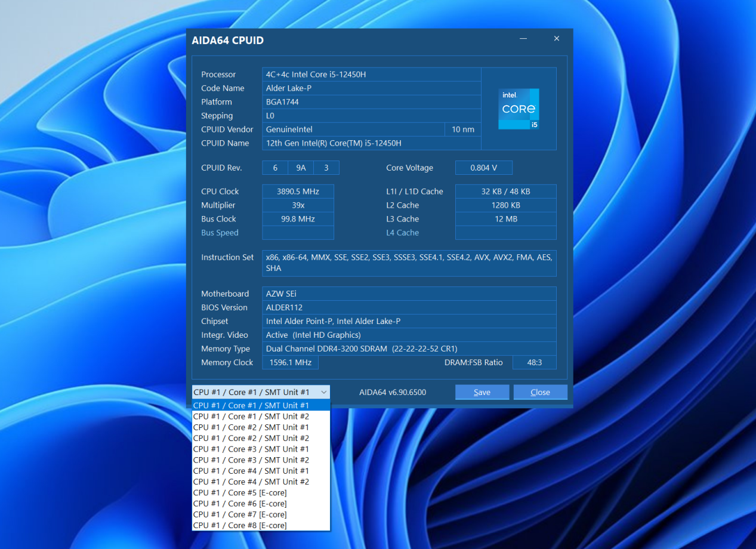Click the L1 cache value '32 KB / 48 KB'
The width and height of the screenshot is (756, 549).
click(506, 192)
